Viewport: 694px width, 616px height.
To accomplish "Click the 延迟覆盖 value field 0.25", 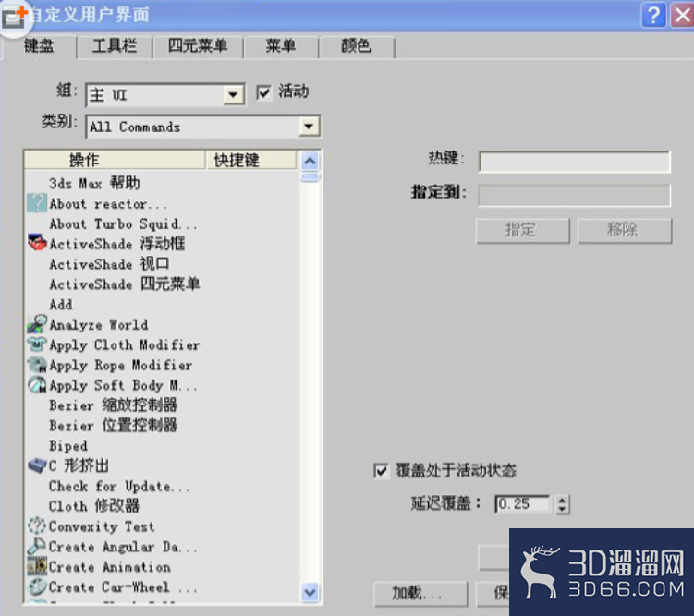I will (523, 504).
